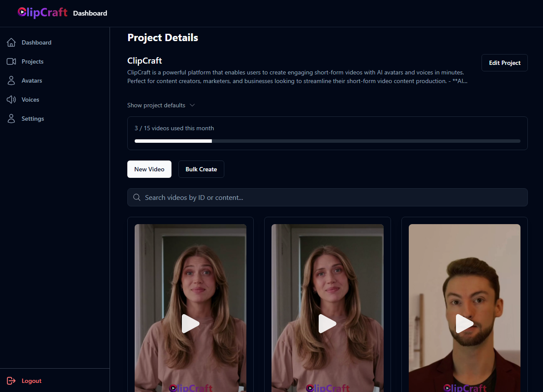Go to Projects in the sidebar
Screen dimensions: 543x392
(x=55, y=61)
